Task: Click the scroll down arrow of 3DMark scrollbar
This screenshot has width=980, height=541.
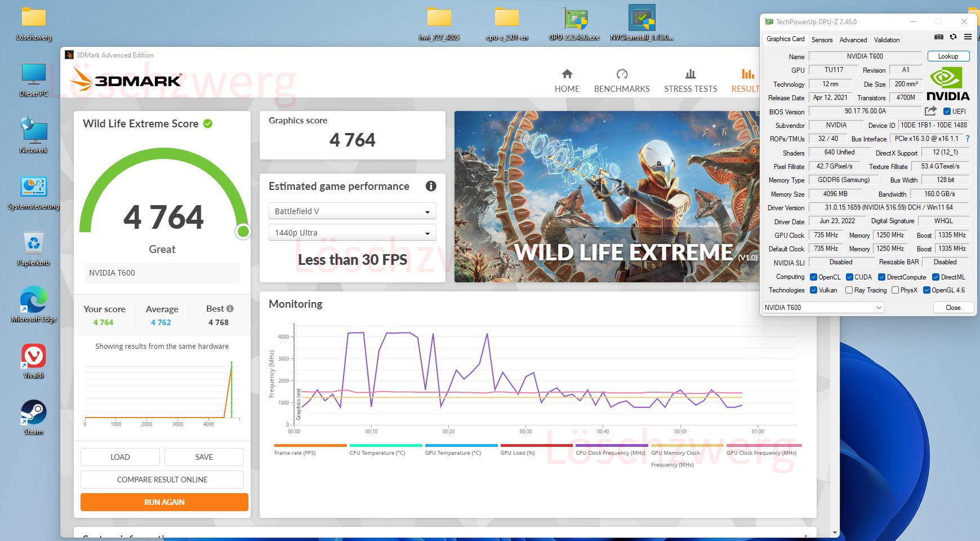Action: click(835, 532)
